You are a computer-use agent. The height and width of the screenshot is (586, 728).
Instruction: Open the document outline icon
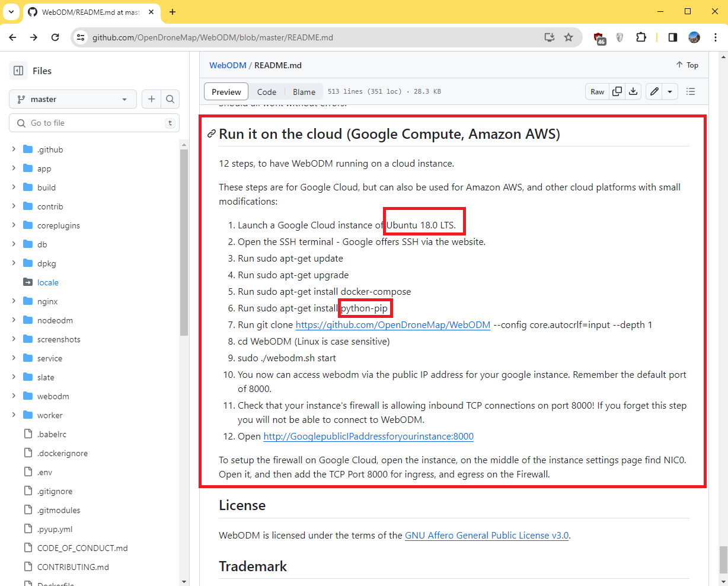690,91
